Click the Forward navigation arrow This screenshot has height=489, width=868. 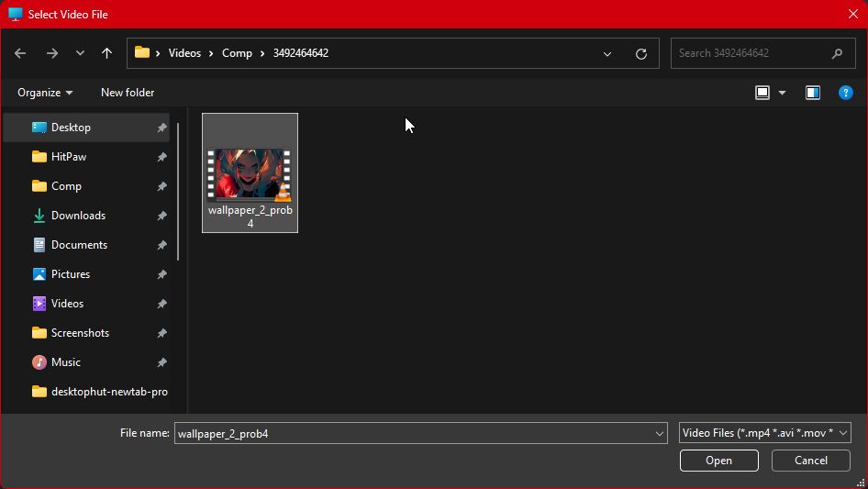[x=52, y=53]
